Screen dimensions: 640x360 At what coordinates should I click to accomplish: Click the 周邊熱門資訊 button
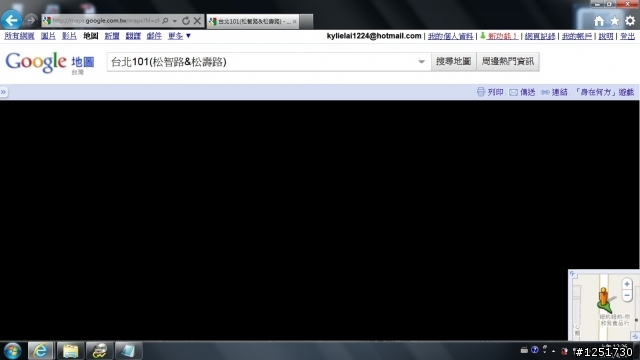(508, 62)
